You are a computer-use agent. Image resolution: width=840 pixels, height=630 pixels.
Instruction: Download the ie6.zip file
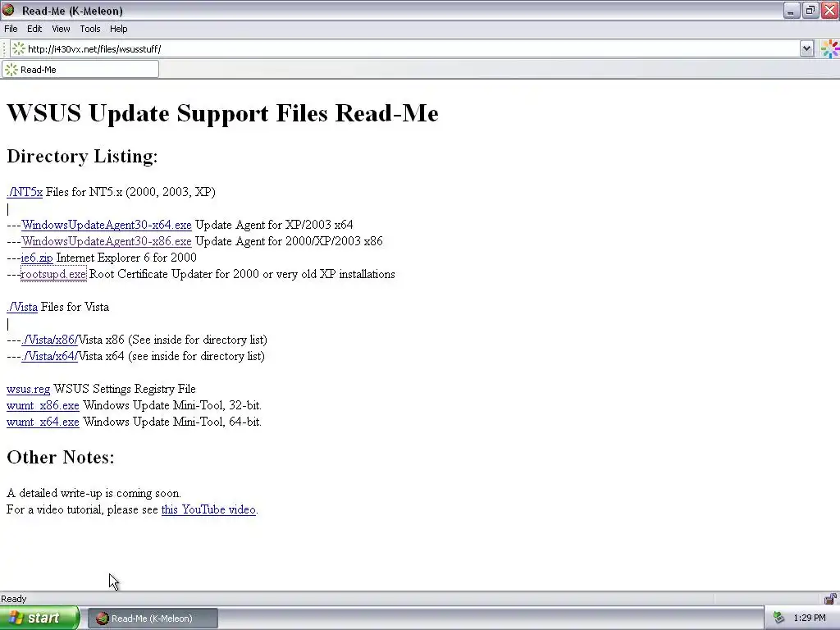click(37, 258)
